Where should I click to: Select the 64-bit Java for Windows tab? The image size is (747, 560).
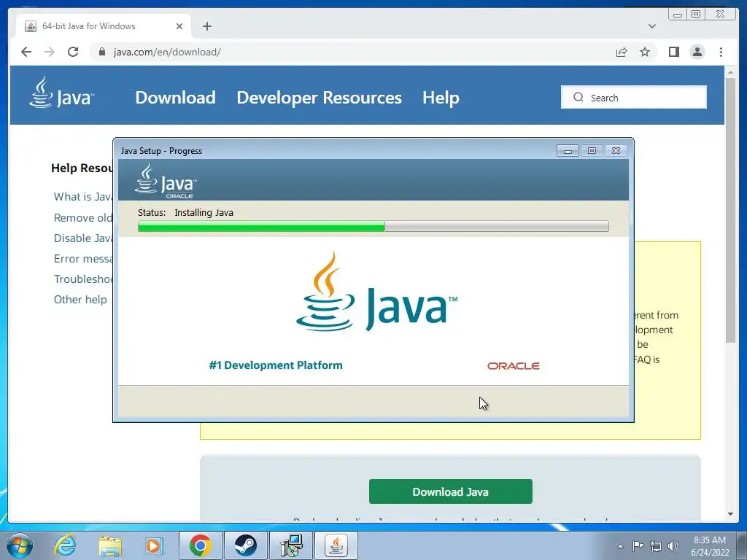pos(104,26)
